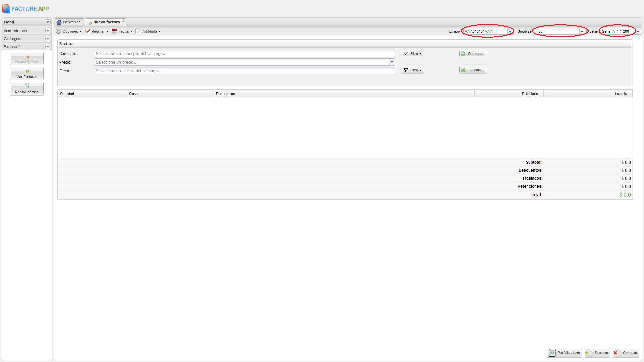Collapse the Menú side panel

pos(48,22)
